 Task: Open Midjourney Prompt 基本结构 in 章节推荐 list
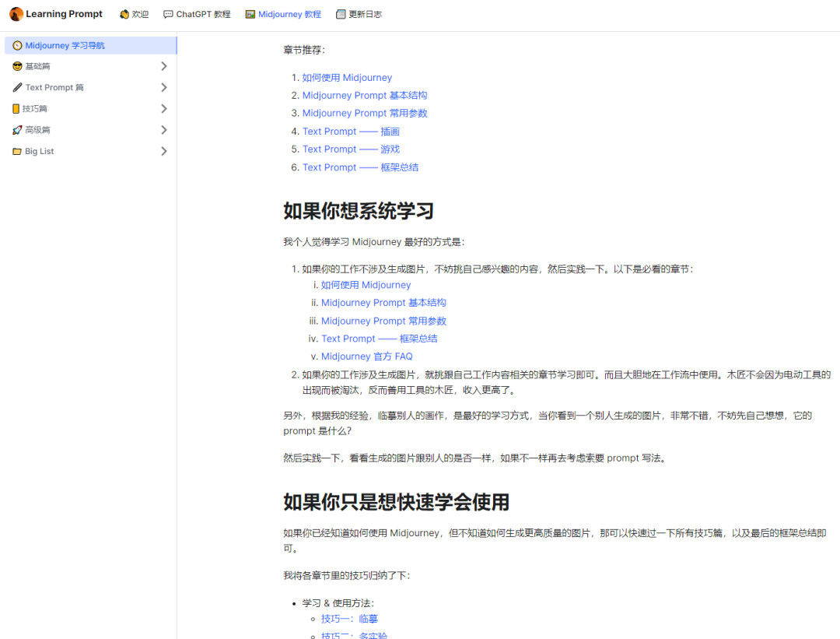[x=365, y=96]
